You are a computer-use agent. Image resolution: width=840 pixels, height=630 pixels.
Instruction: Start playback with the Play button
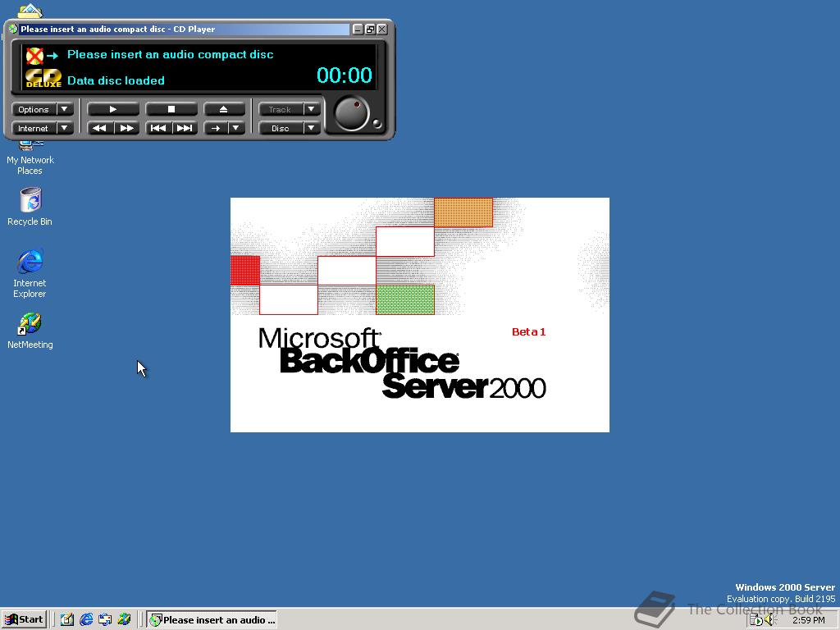113,109
